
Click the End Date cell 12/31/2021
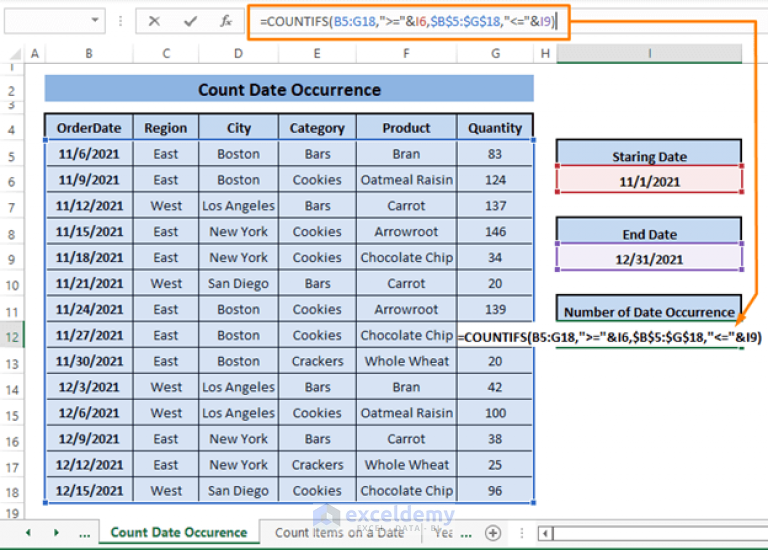[649, 259]
